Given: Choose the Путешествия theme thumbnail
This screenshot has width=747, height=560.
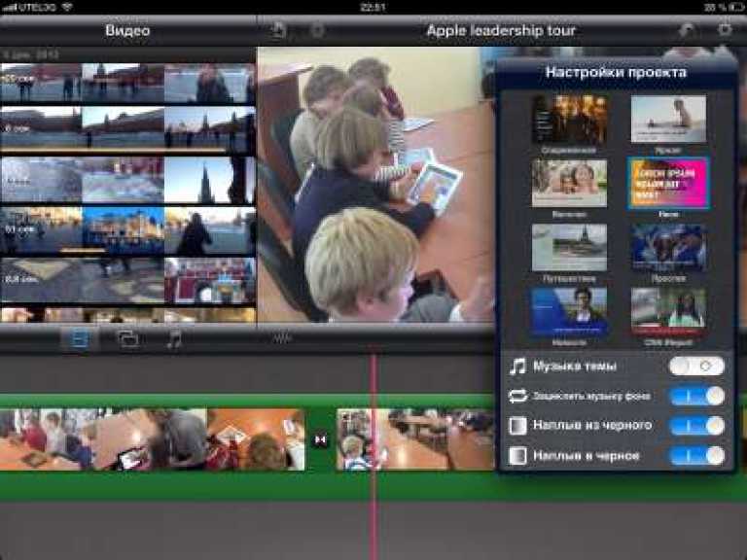Looking at the screenshot, I should (x=569, y=248).
